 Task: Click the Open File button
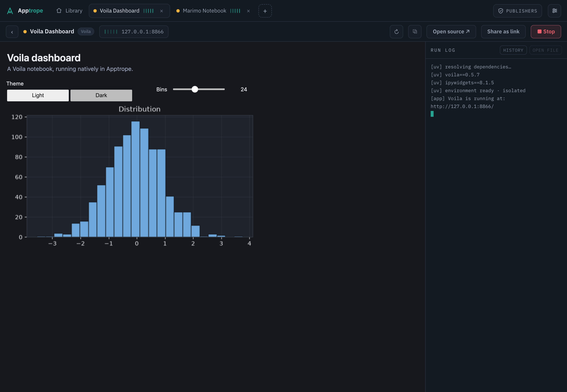click(545, 50)
